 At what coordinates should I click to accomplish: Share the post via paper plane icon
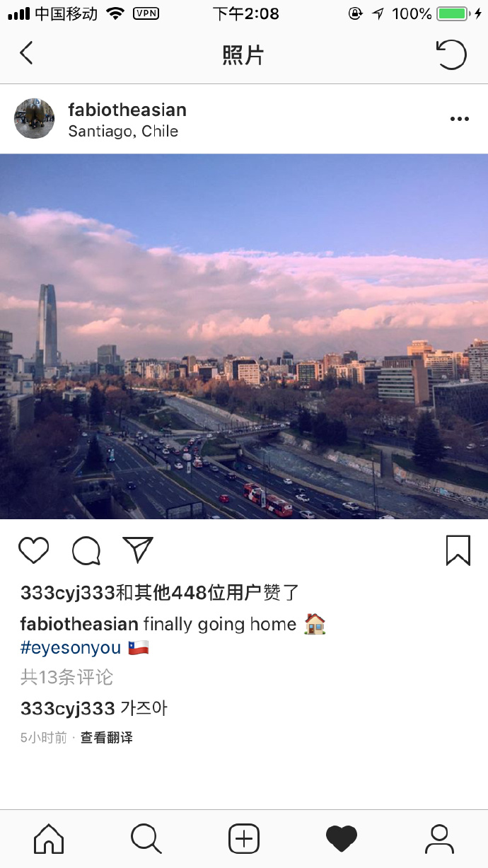(x=138, y=550)
